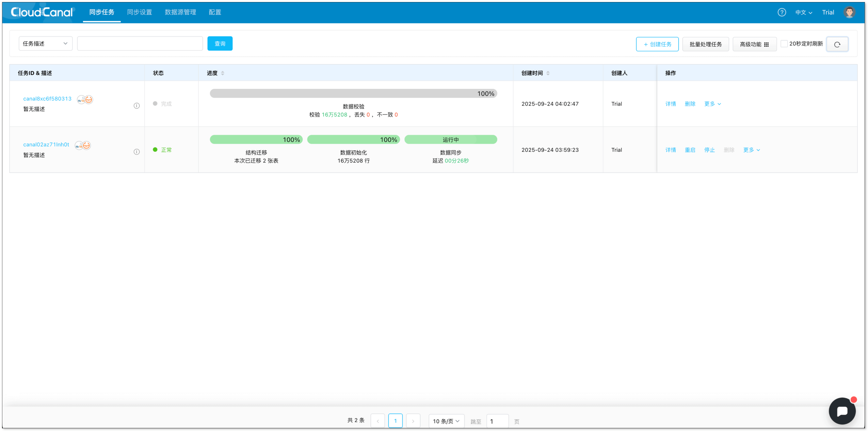Open the 任务描述 filter dropdown
868x431 pixels.
[45, 44]
